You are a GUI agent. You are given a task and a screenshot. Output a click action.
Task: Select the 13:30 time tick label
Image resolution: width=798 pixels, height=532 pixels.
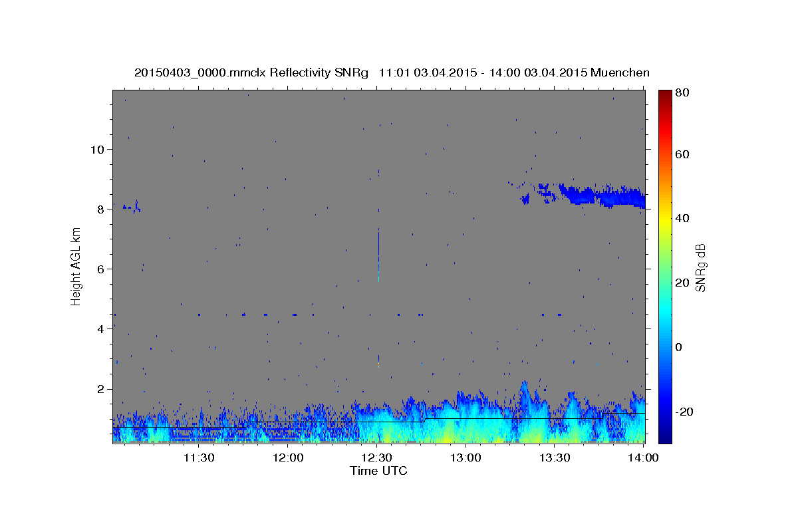pyautogui.click(x=555, y=458)
